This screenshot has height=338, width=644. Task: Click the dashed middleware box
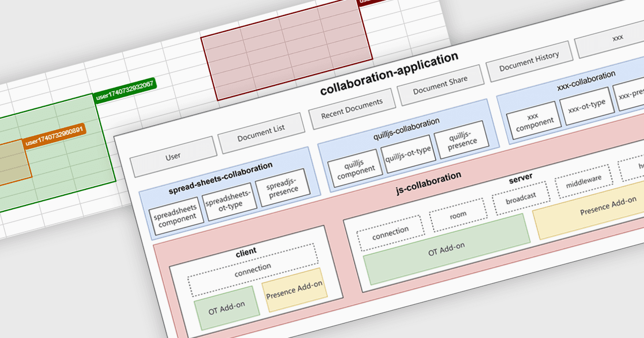[583, 181]
